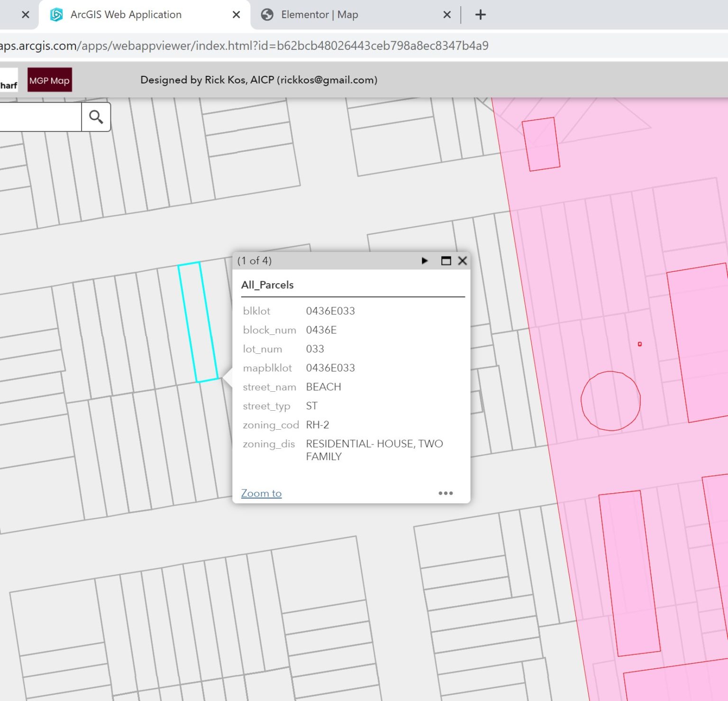Select the ArcGIS Web Application tab

[126, 15]
